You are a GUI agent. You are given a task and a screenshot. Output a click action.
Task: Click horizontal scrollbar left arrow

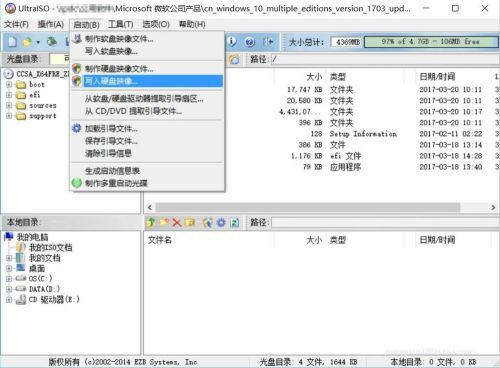(x=150, y=207)
